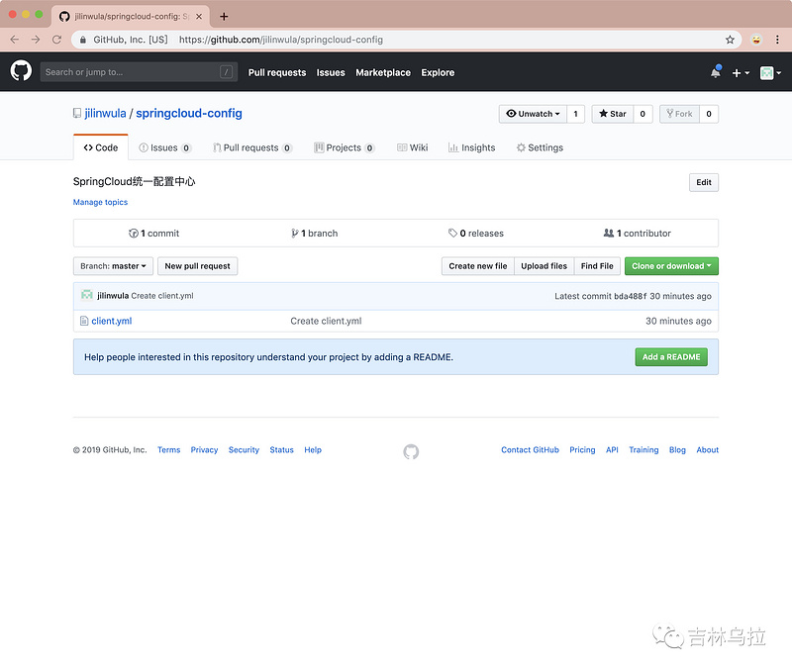This screenshot has width=792, height=672.
Task: Open the plus create-new menu
Action: pyautogui.click(x=741, y=73)
